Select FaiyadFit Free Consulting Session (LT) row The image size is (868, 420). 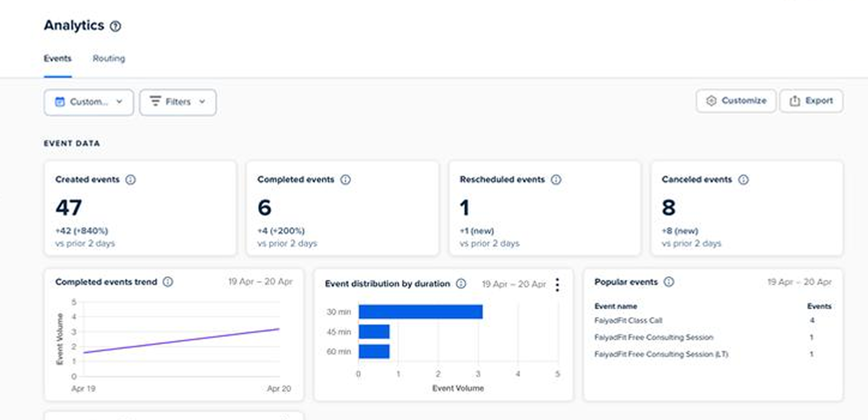pos(713,354)
